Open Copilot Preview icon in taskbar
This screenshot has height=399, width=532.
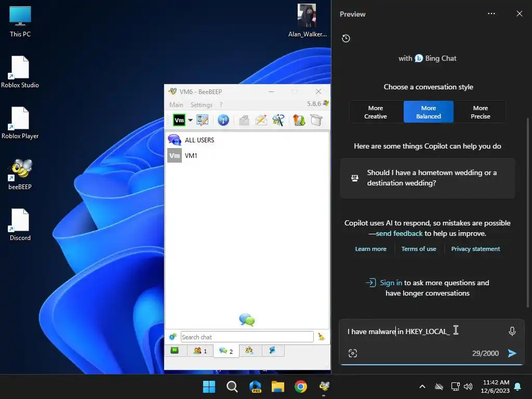coord(255,387)
